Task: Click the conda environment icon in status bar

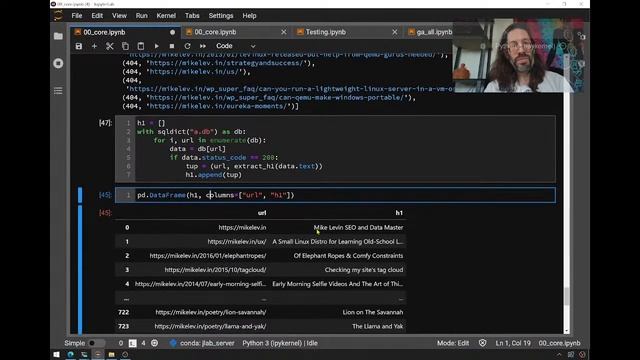Action: tap(173, 343)
